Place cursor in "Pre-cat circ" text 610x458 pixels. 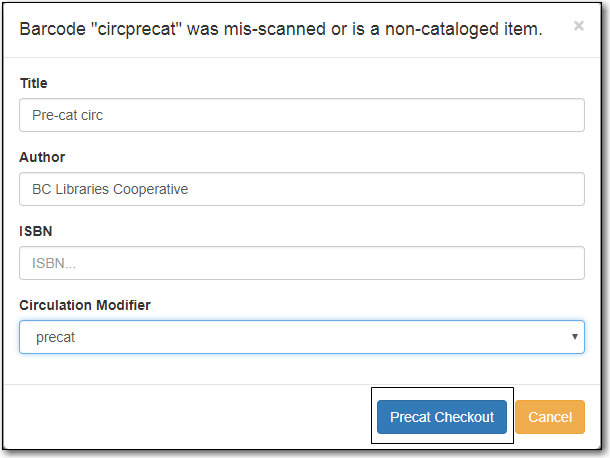point(67,115)
